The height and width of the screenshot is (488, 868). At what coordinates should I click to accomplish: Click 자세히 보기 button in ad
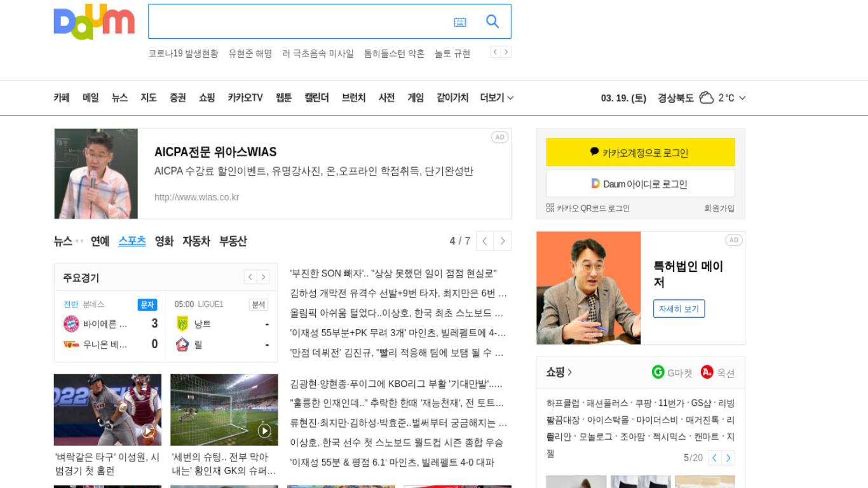coord(679,309)
